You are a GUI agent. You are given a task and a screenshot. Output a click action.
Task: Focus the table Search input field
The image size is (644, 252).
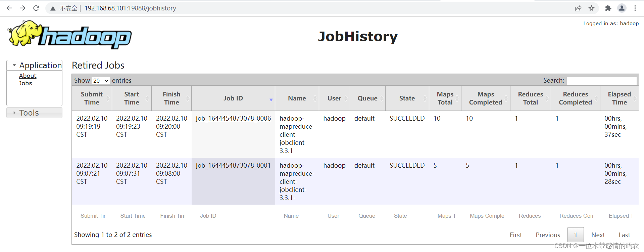click(x=601, y=81)
